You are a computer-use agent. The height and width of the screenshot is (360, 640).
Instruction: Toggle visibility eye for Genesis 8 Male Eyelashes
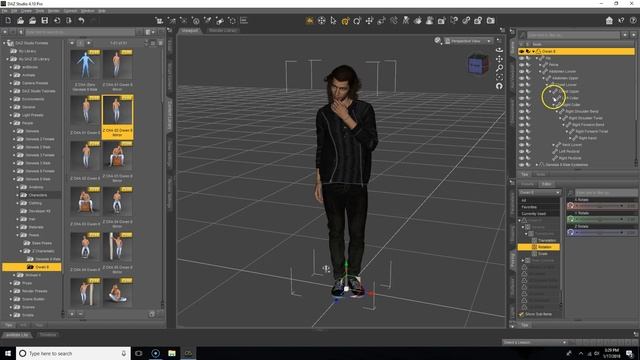coord(521,165)
